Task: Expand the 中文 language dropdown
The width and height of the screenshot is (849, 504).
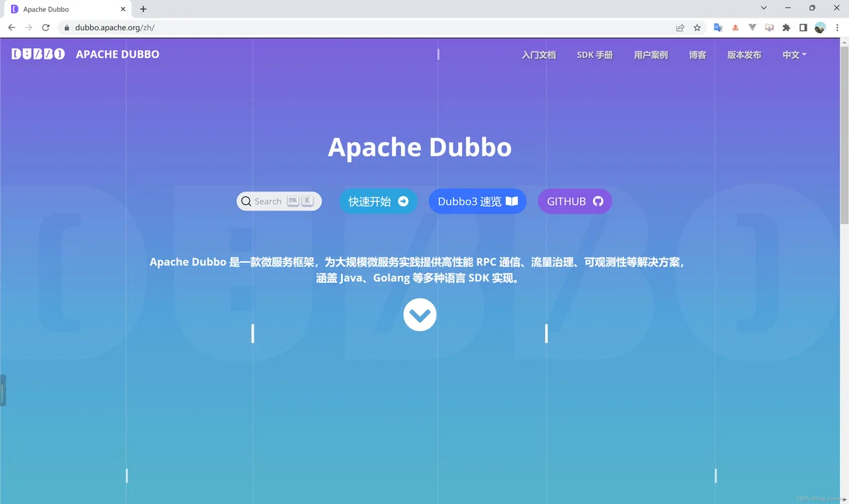Action: click(795, 54)
